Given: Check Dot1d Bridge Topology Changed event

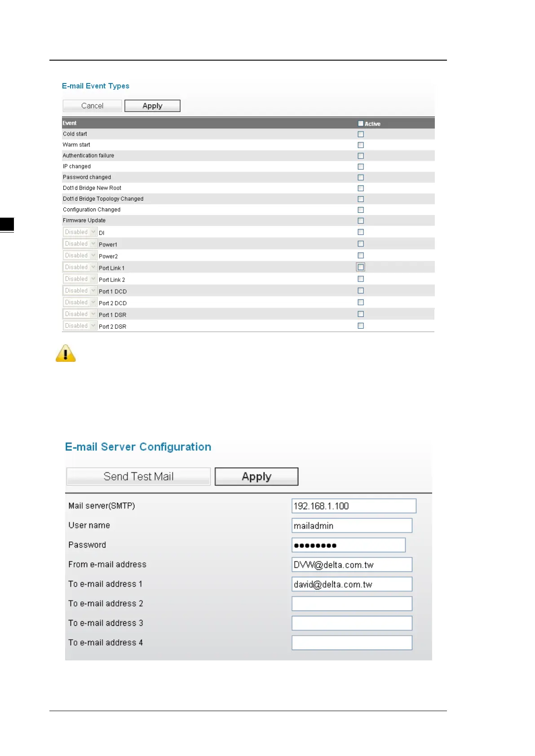Looking at the screenshot, I should (361, 199).
